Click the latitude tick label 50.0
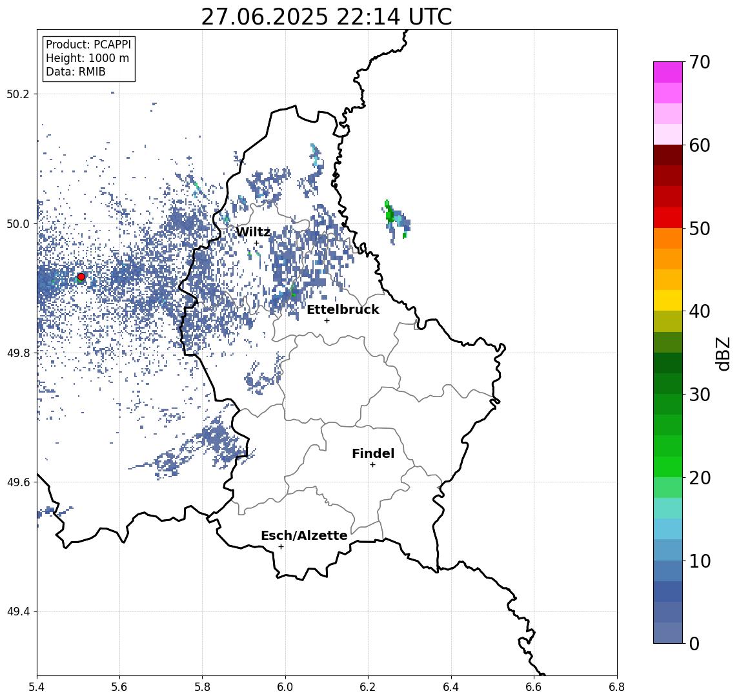This screenshot has height=700, width=739. (17, 223)
